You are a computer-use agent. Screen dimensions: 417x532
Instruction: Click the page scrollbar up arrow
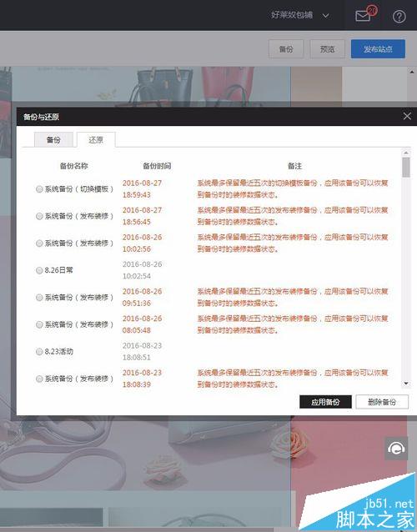pyautogui.click(x=412, y=72)
